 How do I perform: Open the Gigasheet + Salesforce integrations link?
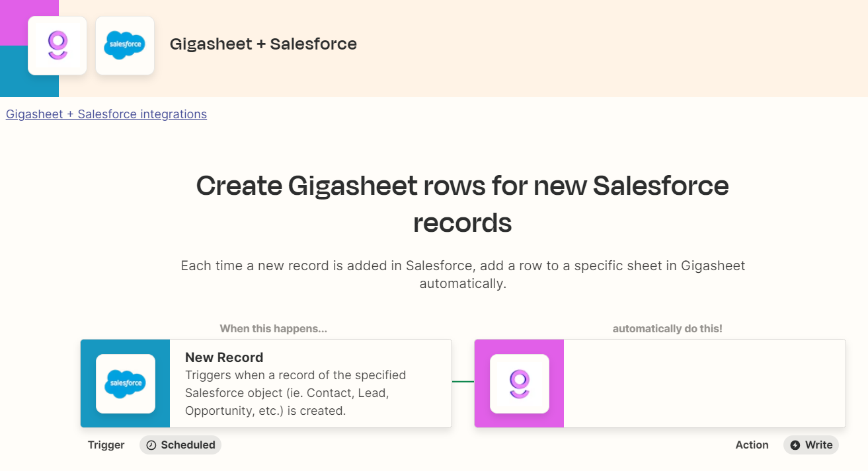point(106,114)
